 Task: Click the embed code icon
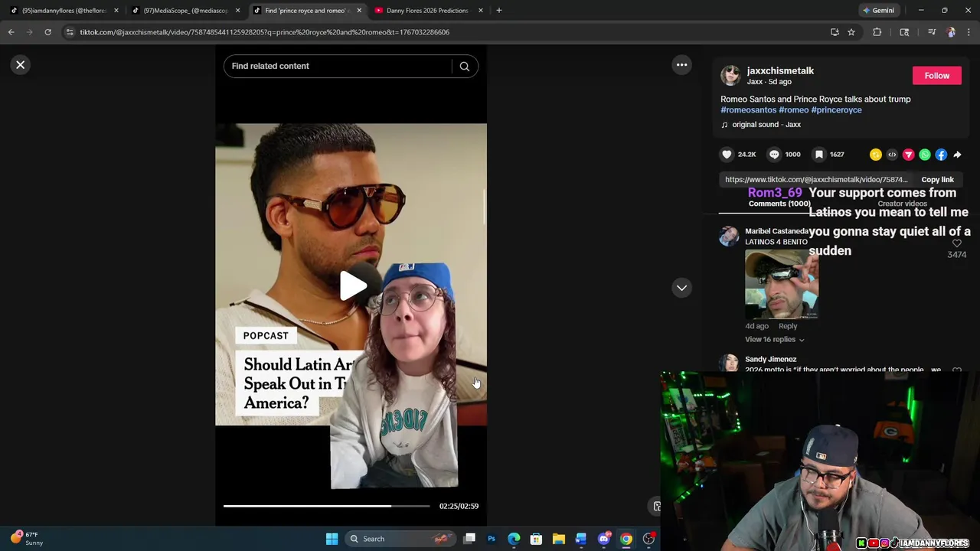[892, 155]
